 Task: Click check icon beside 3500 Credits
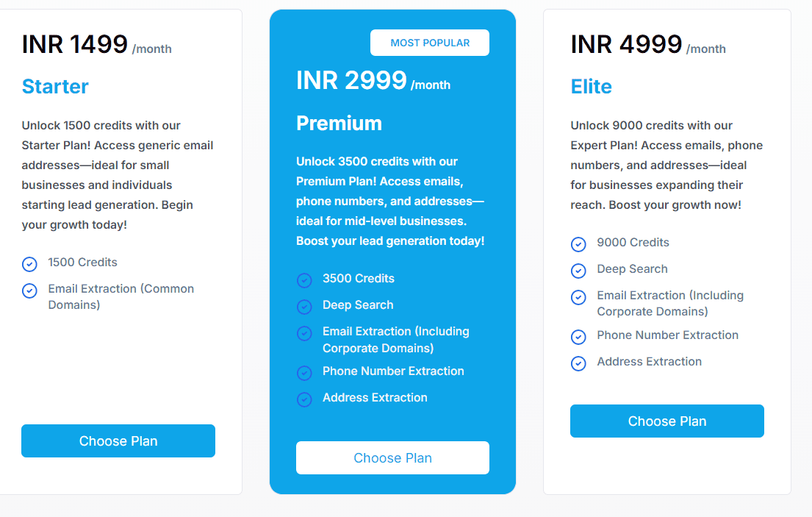304,280
